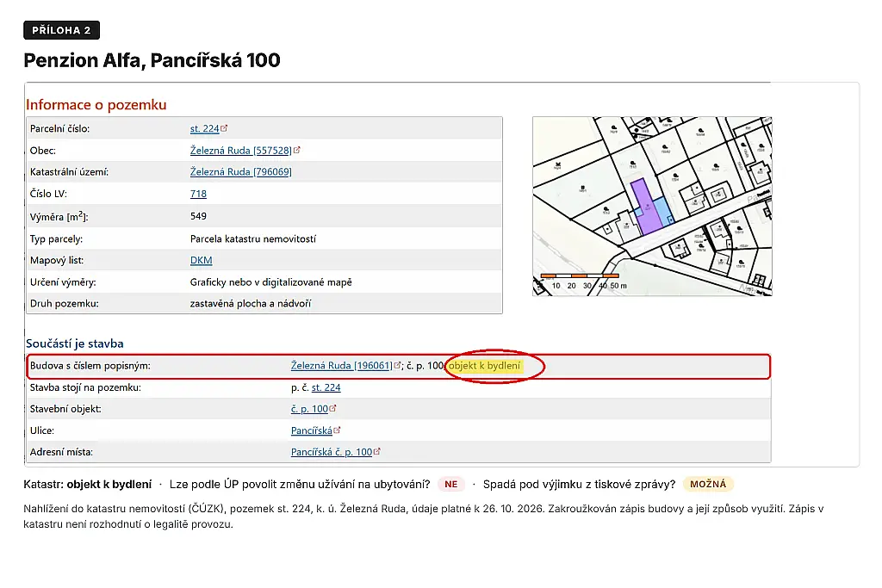This screenshot has height=588, width=882.
Task: Click the Výměra value 549
Action: [198, 216]
